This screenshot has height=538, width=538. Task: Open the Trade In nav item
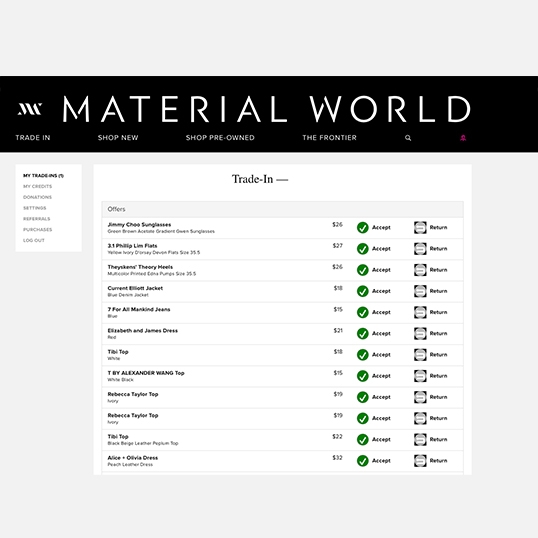(x=33, y=138)
